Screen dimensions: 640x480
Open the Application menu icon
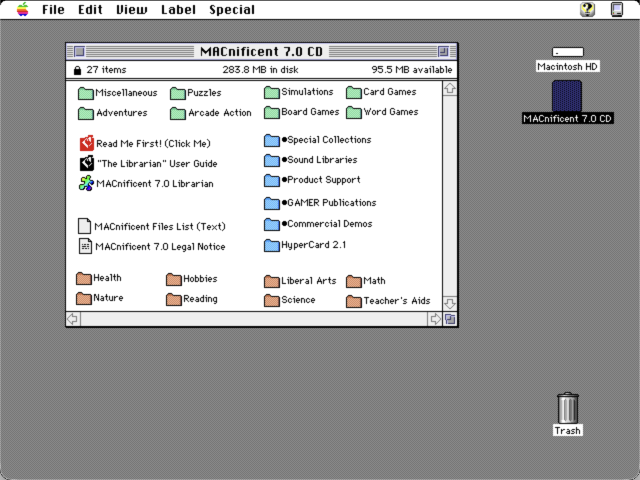pyautogui.click(x=617, y=9)
